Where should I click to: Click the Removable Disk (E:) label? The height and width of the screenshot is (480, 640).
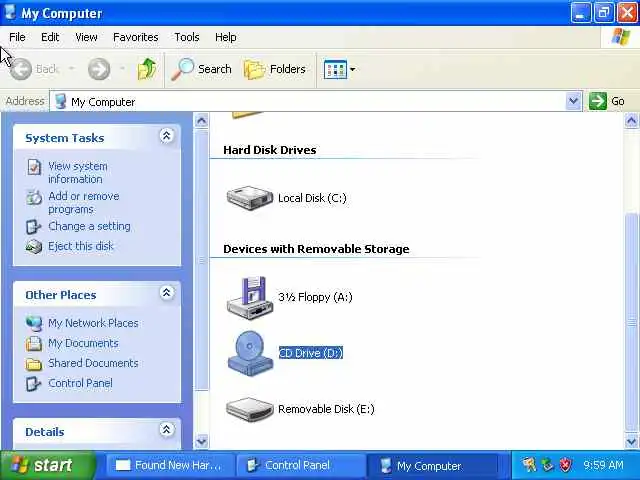coord(326,409)
